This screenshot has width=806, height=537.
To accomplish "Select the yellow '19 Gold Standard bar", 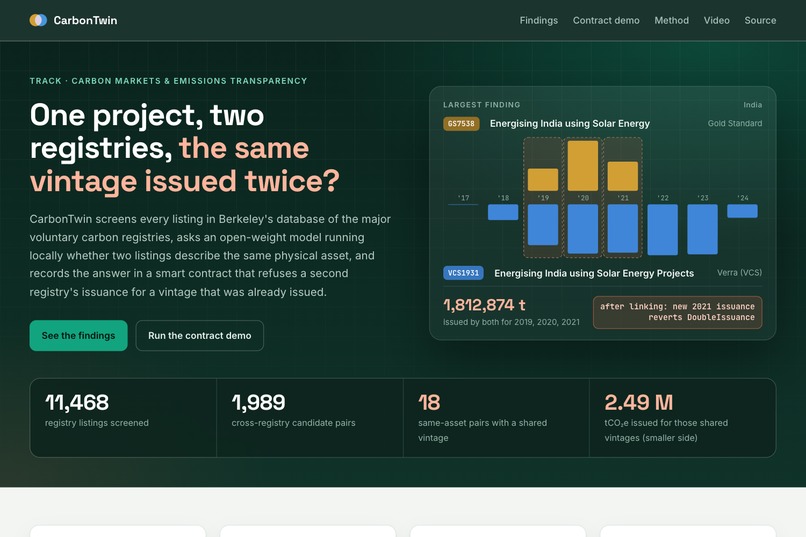I will click(543, 179).
